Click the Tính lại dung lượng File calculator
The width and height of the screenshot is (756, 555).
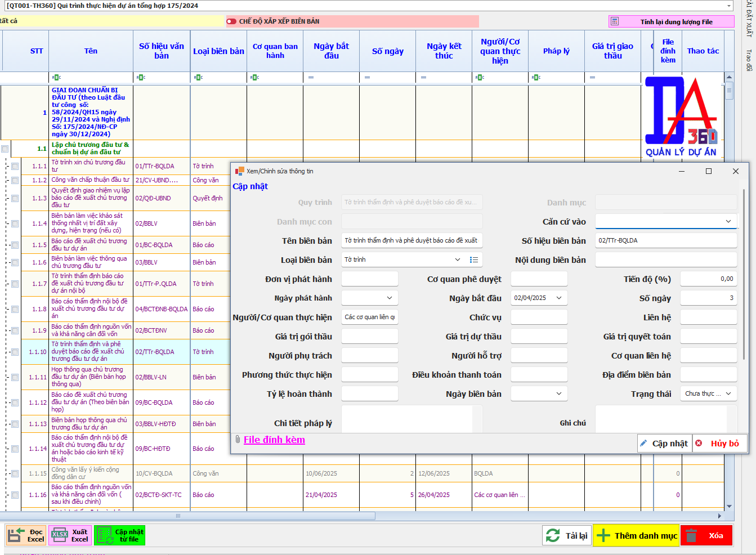coord(615,21)
